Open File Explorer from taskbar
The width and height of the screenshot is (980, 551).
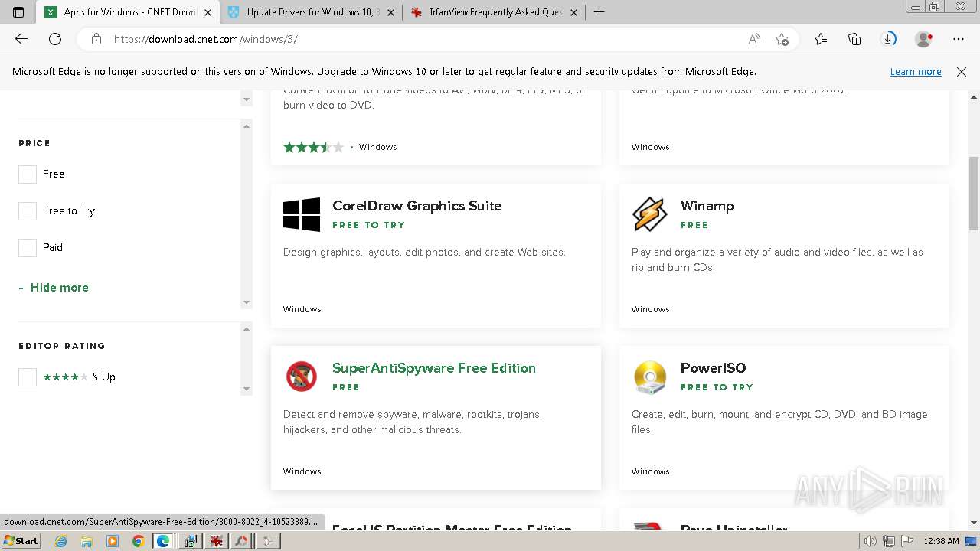pos(87,541)
